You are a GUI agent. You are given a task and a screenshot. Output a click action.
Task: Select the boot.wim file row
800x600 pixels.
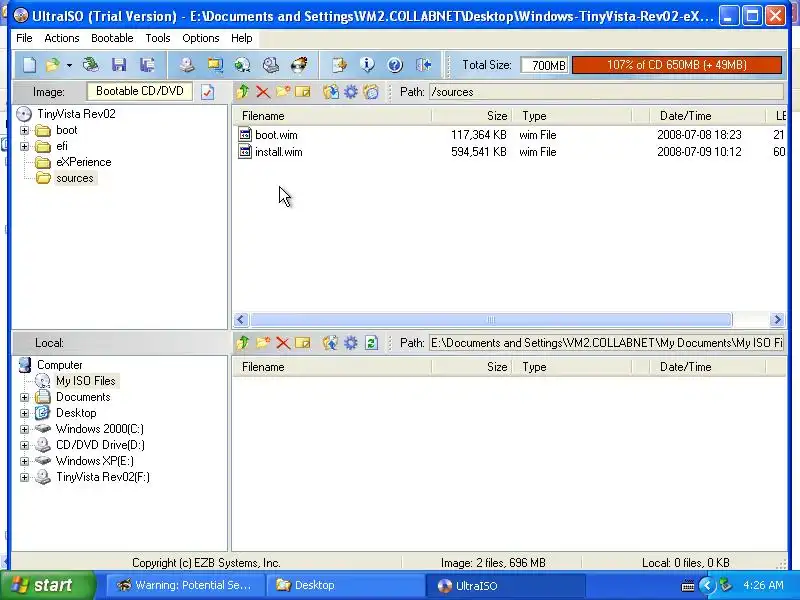(x=509, y=135)
